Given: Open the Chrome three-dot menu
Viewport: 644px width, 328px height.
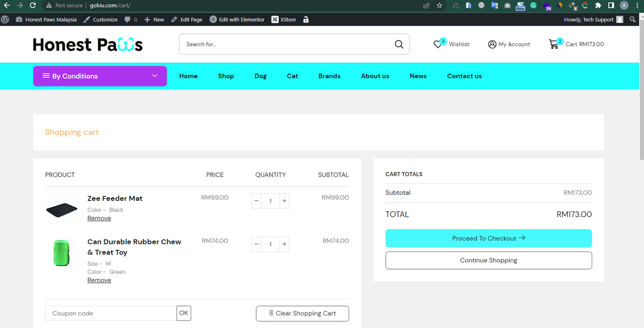Looking at the screenshot, I should pos(637,5).
